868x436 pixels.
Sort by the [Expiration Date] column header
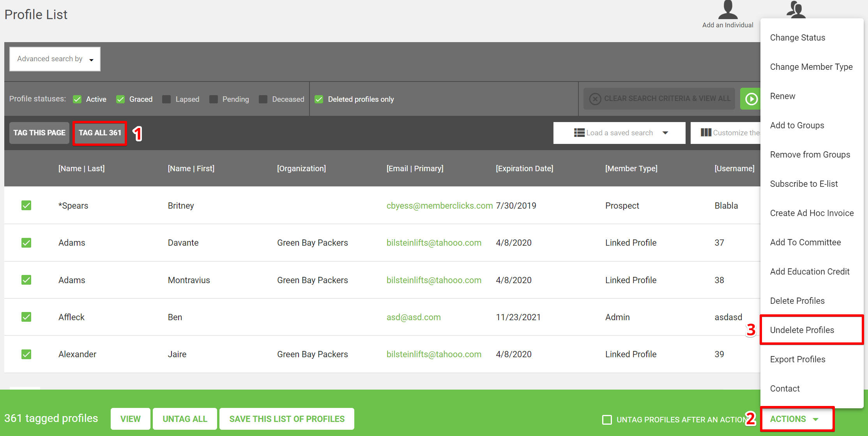click(x=524, y=168)
